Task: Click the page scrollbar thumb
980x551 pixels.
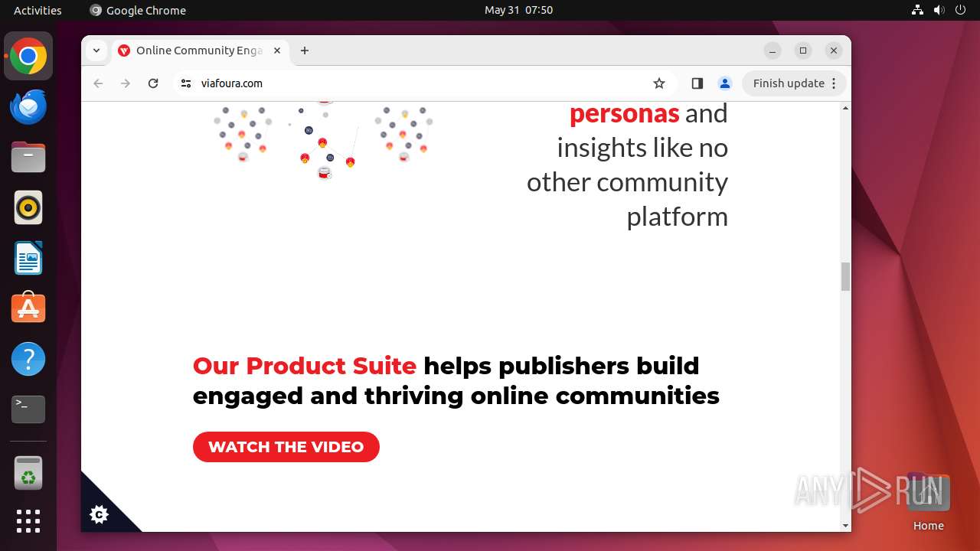Action: [845, 276]
